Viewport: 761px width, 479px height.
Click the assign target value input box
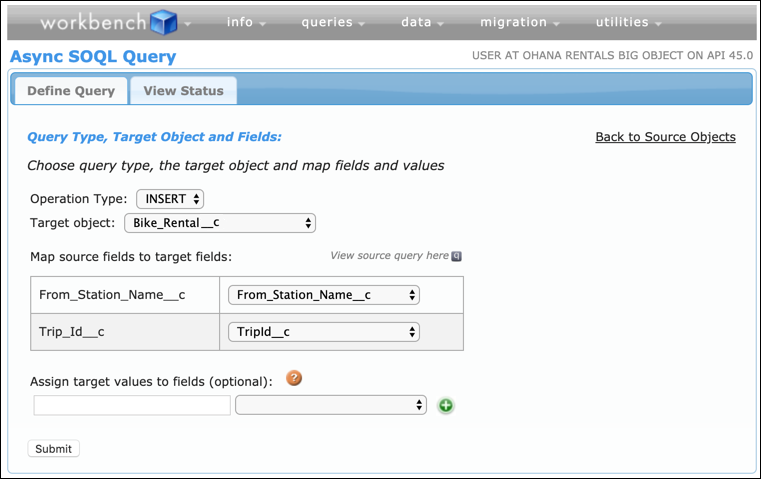point(132,405)
